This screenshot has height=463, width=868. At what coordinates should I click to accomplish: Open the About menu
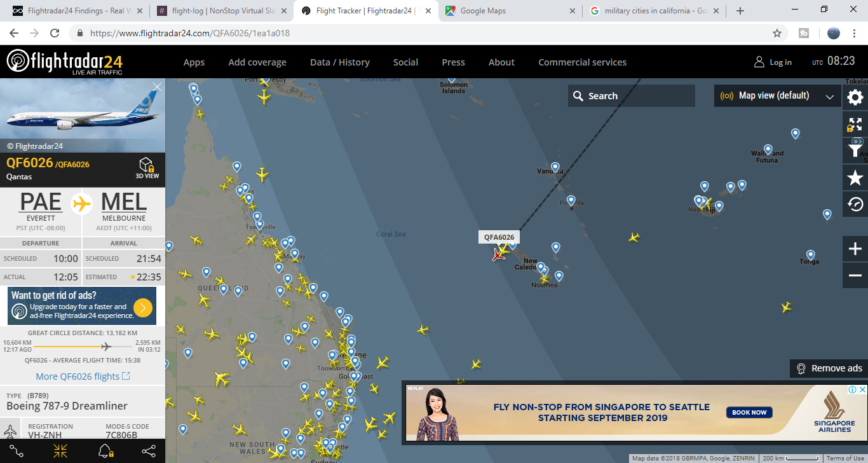pyautogui.click(x=501, y=62)
